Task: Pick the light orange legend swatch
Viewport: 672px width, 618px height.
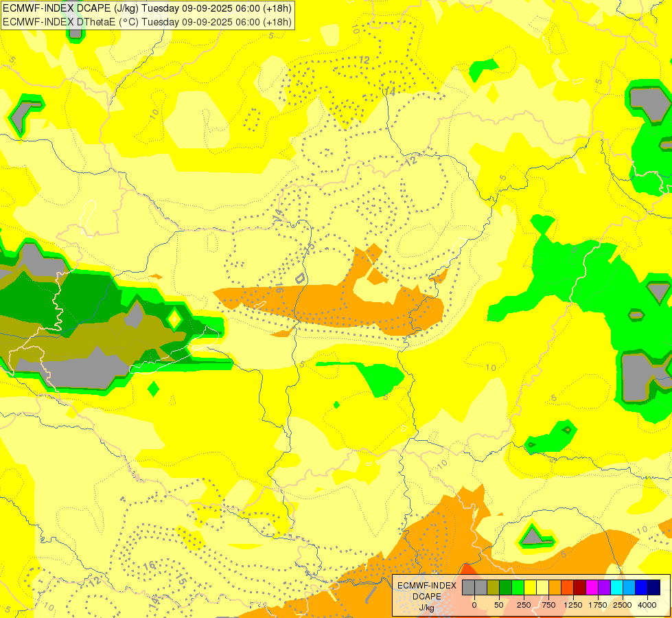Action: 555,587
